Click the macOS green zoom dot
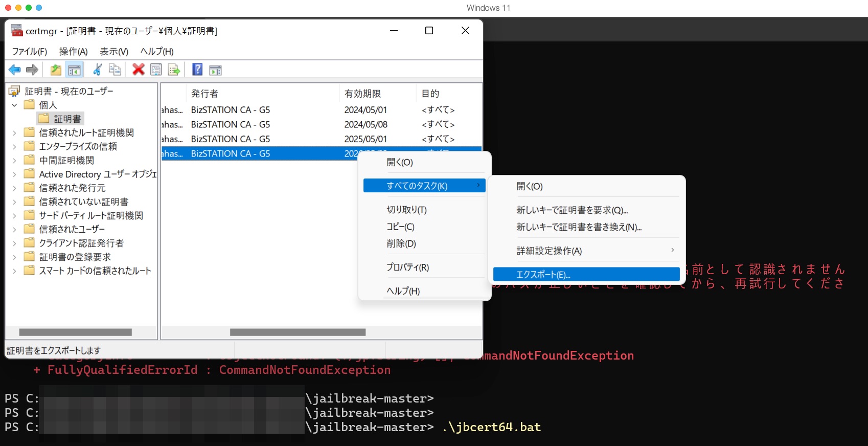 pyautogui.click(x=29, y=8)
